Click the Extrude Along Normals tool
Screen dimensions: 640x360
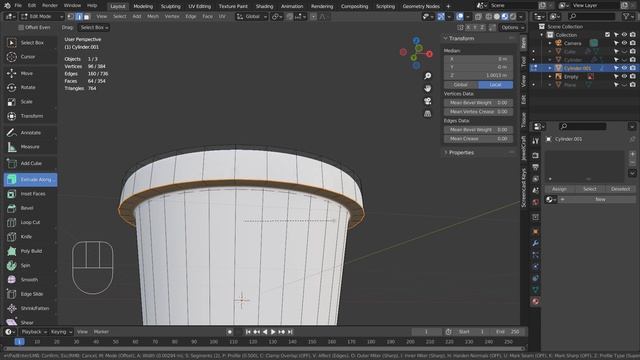(x=30, y=180)
